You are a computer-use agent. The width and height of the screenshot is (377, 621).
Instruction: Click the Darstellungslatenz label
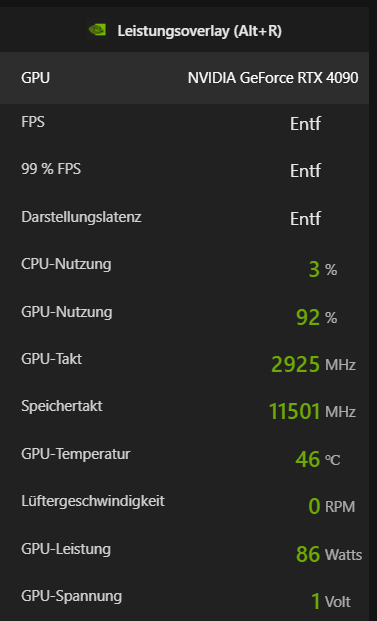click(81, 217)
